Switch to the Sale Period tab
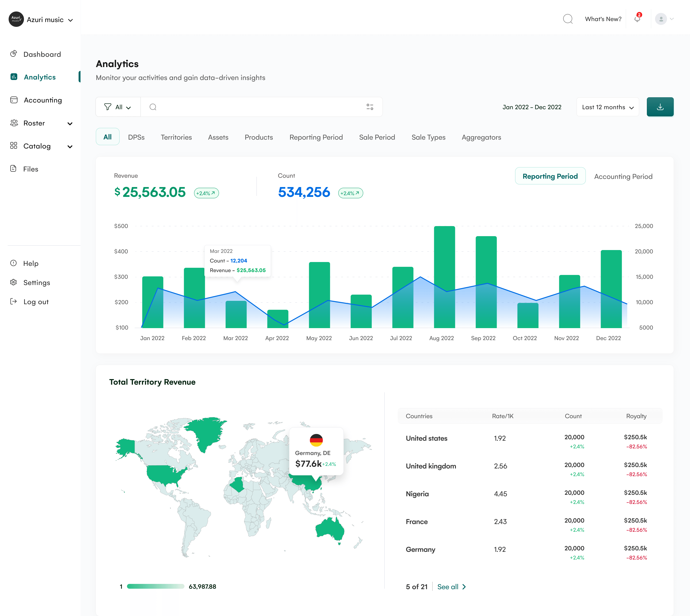690x616 pixels. point(377,137)
